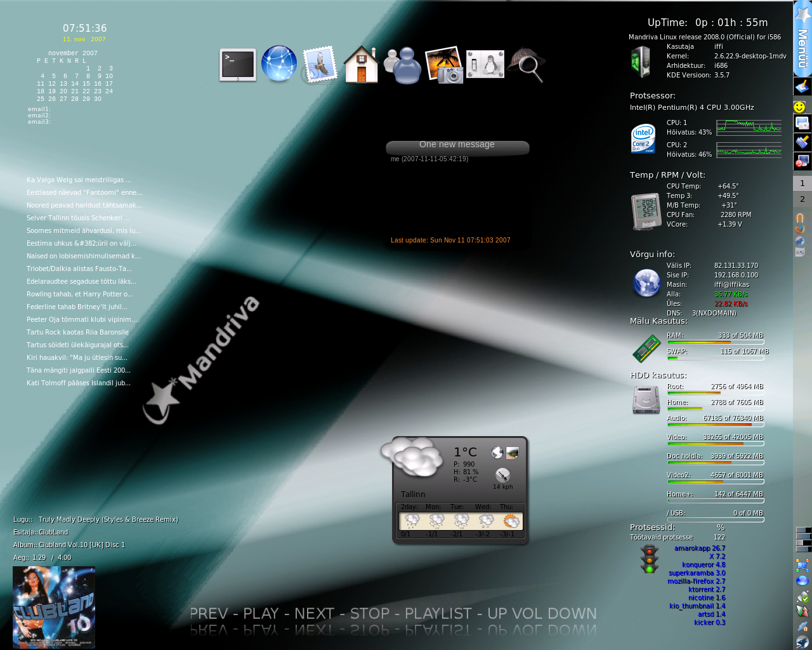Click the thermometer device icon

646,211
